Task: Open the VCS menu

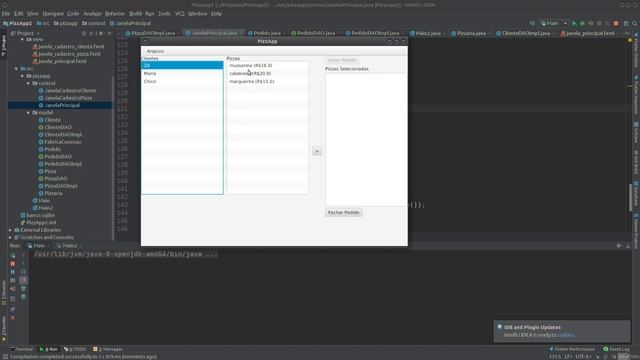Action: pyautogui.click(x=180, y=14)
